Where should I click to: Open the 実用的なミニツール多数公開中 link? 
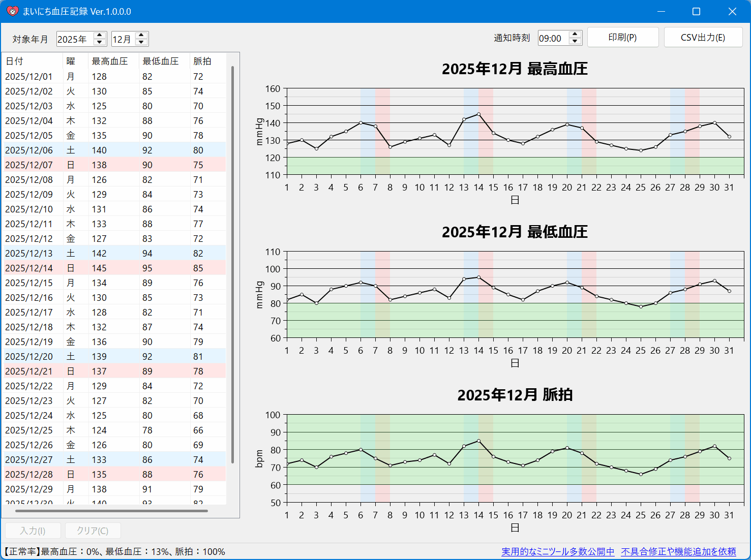tap(558, 551)
